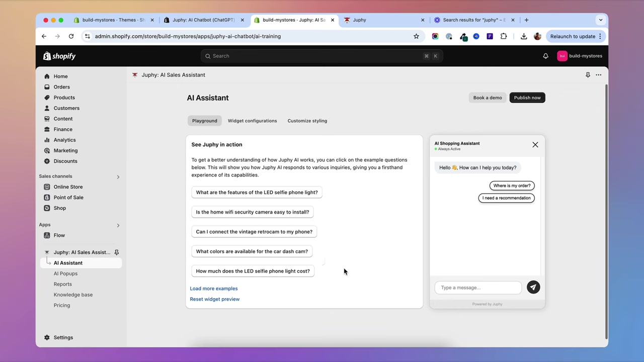Open browser downloads icon

(524, 36)
